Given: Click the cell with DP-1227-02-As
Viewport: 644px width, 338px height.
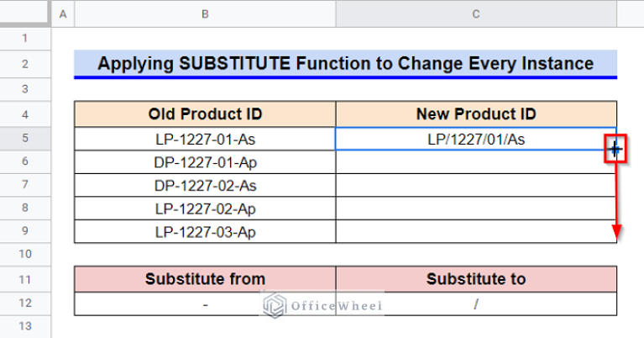Looking at the screenshot, I should (205, 185).
